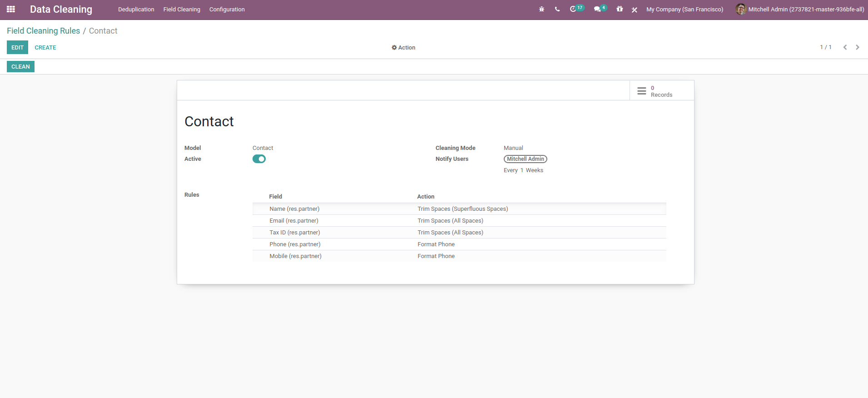Click Format Phone action for Mobile row

(x=436, y=256)
